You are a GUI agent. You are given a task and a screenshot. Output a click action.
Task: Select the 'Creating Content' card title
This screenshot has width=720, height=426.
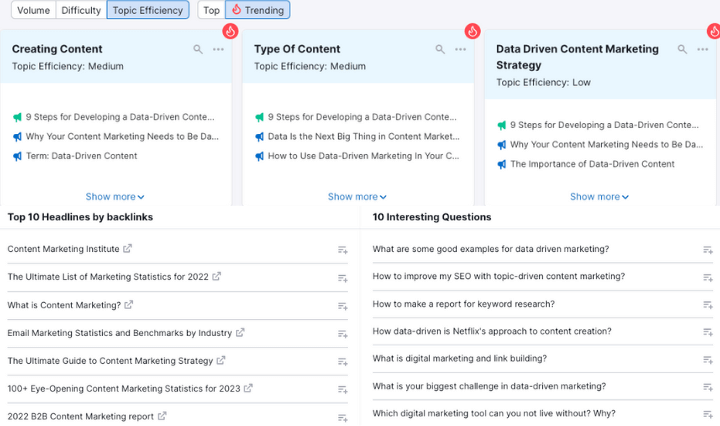point(57,49)
